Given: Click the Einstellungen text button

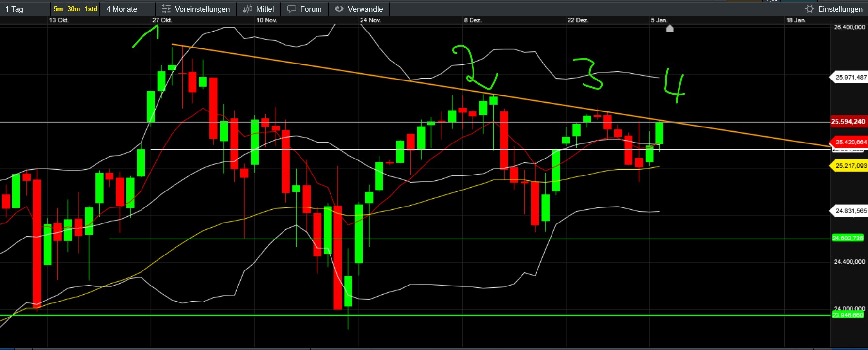Looking at the screenshot, I should tap(840, 9).
